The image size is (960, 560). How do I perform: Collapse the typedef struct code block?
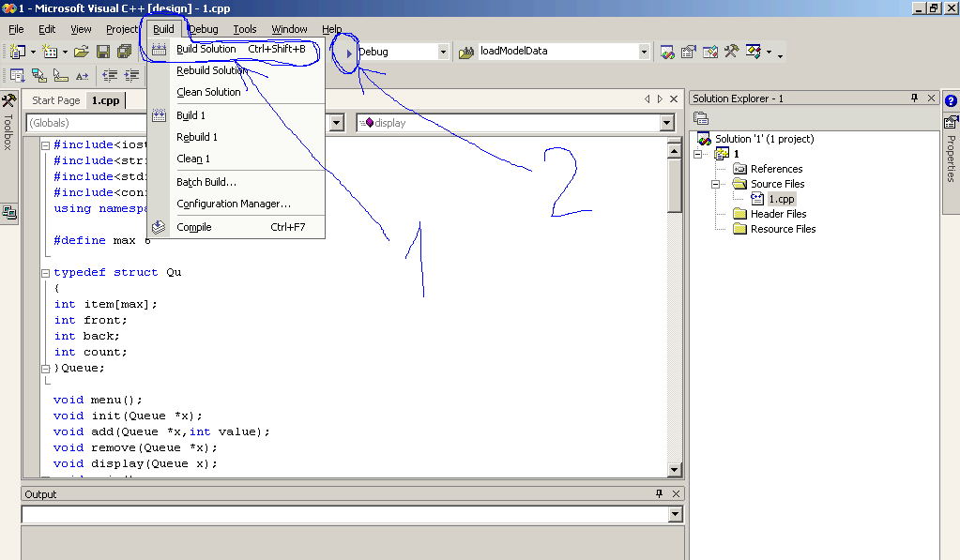tap(45, 273)
